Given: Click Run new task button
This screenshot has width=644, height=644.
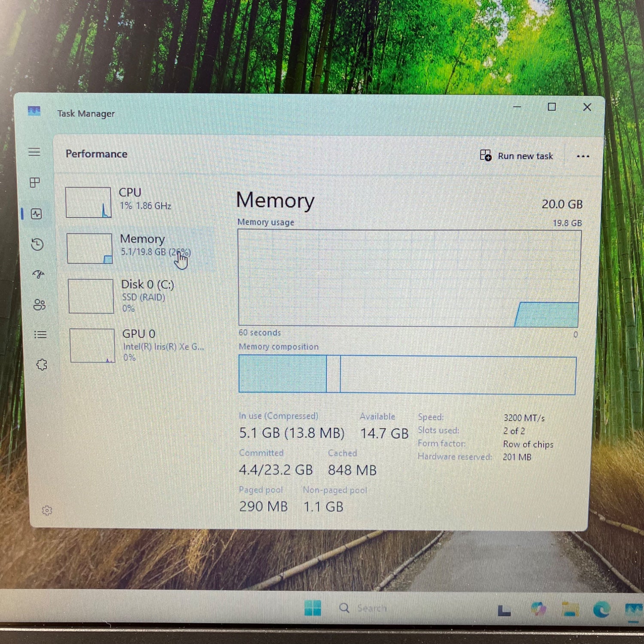Looking at the screenshot, I should [x=516, y=156].
